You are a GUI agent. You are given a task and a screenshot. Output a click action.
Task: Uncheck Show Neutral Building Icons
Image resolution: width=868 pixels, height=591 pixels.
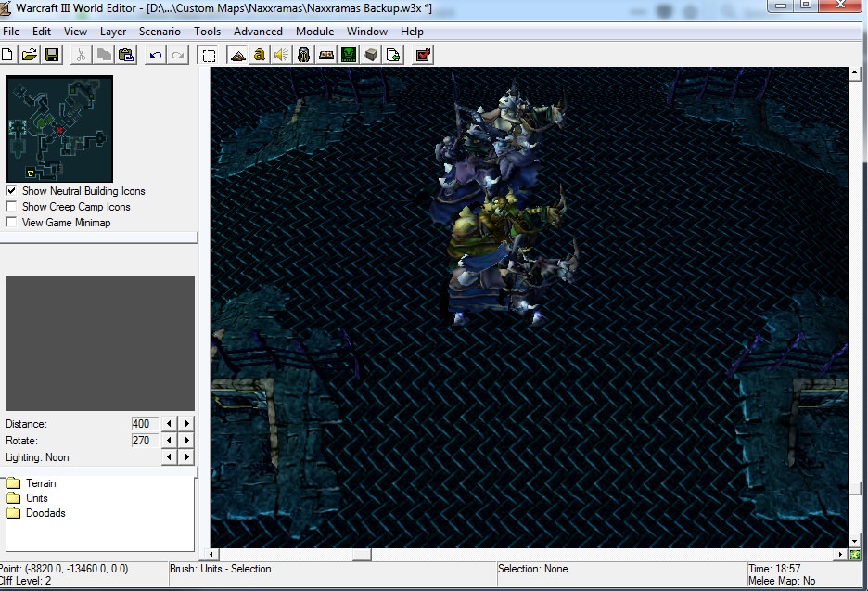pyautogui.click(x=11, y=190)
